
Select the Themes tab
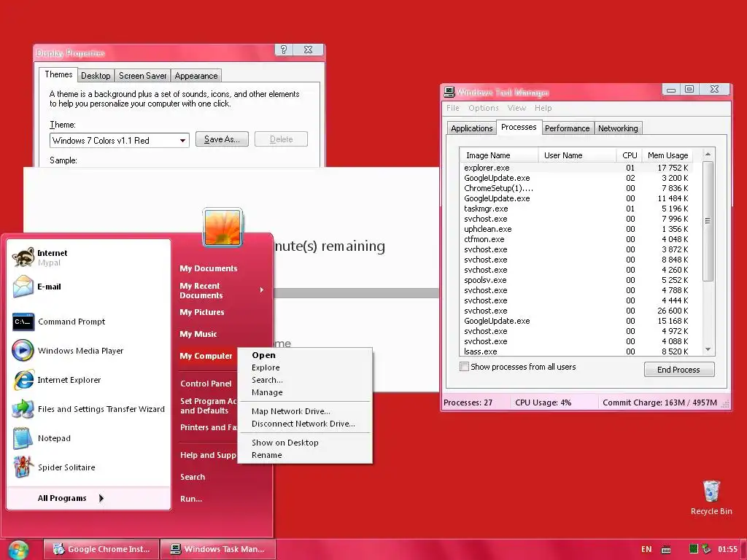point(58,74)
